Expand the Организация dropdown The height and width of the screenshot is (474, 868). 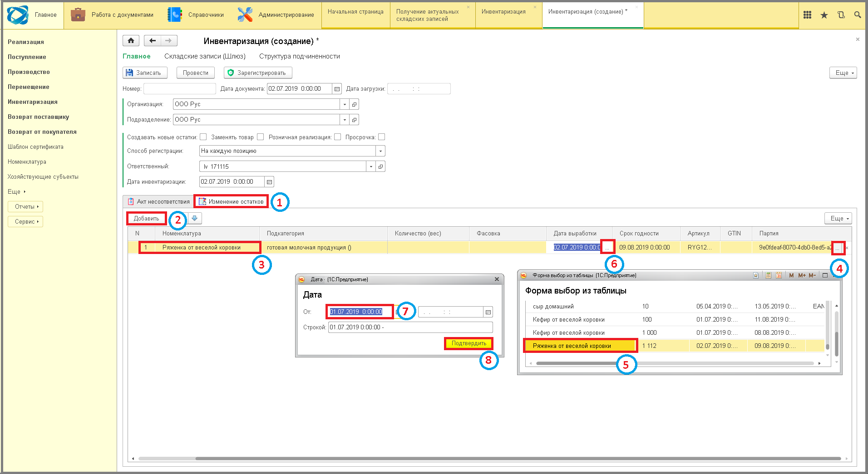(x=345, y=104)
